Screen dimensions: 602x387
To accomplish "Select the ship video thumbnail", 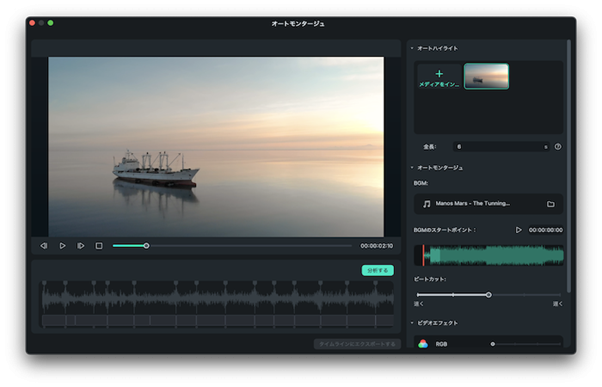I will point(486,76).
